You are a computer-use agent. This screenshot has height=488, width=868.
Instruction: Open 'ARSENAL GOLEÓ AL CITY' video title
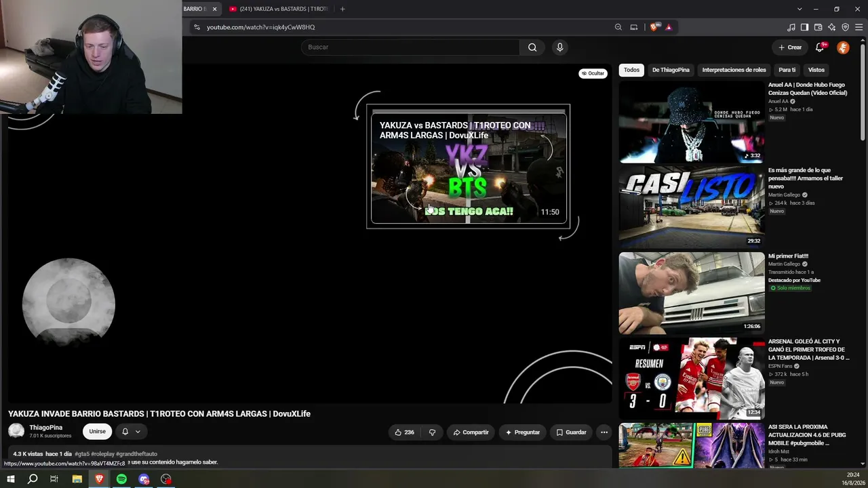(x=808, y=350)
